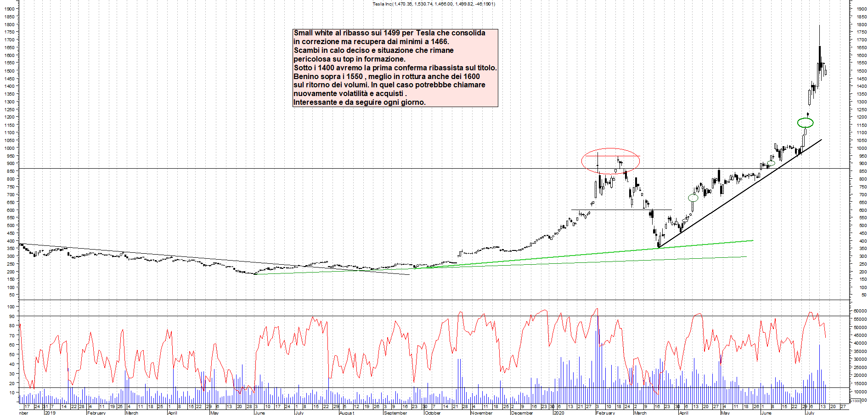Select 30000 on the volume scale
The height and width of the screenshot is (415, 868).
(860, 359)
